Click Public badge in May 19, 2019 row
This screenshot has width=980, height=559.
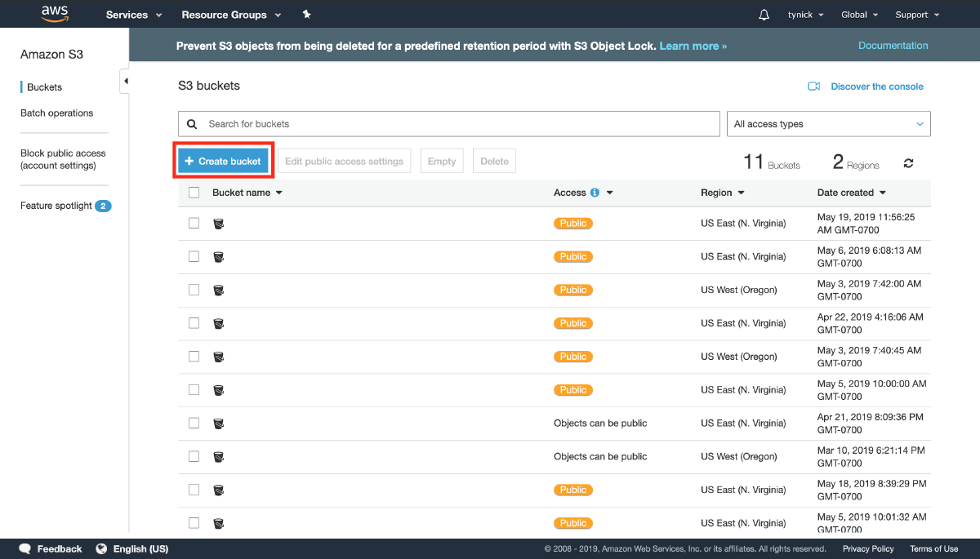point(573,223)
